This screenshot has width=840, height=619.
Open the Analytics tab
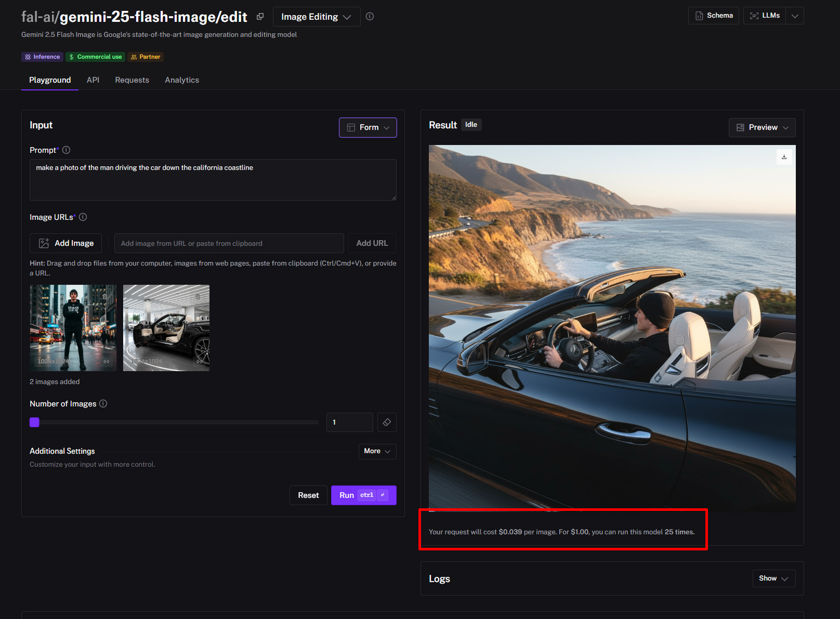click(x=182, y=80)
